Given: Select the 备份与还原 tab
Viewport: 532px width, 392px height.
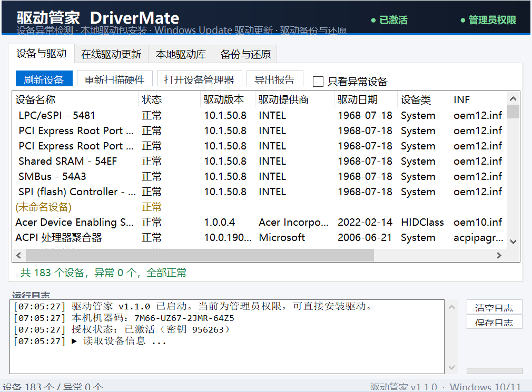Looking at the screenshot, I should tap(245, 54).
